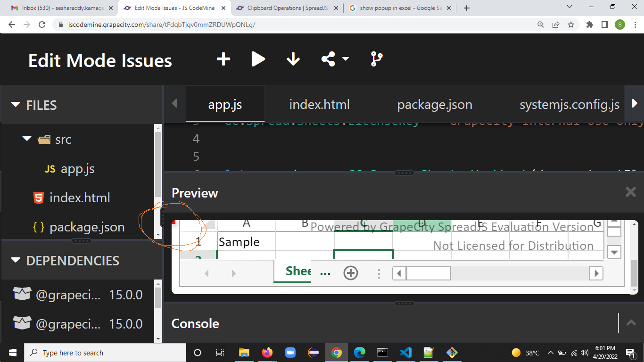Select package.json in file tree

[87, 227]
